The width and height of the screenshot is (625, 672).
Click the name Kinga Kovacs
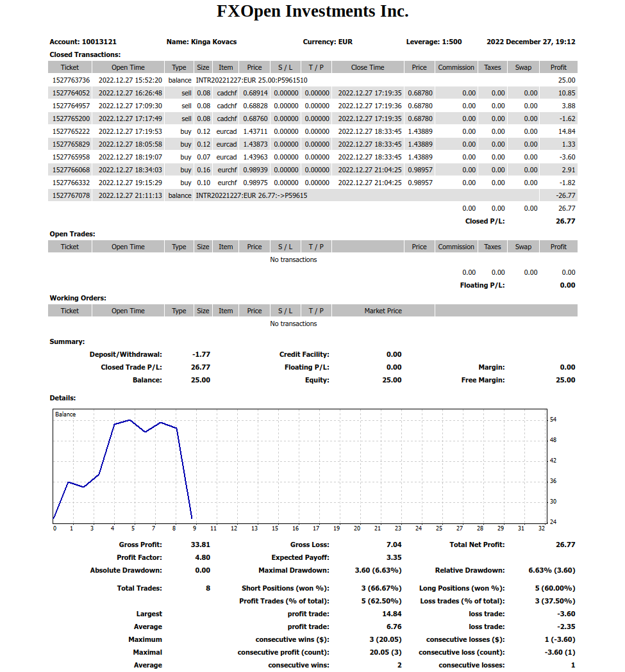click(x=213, y=42)
